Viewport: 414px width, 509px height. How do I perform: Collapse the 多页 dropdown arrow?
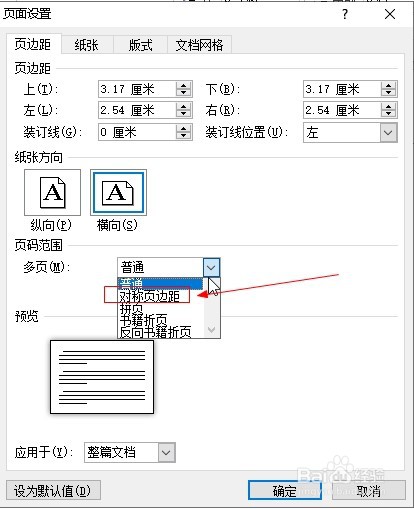coord(211,267)
